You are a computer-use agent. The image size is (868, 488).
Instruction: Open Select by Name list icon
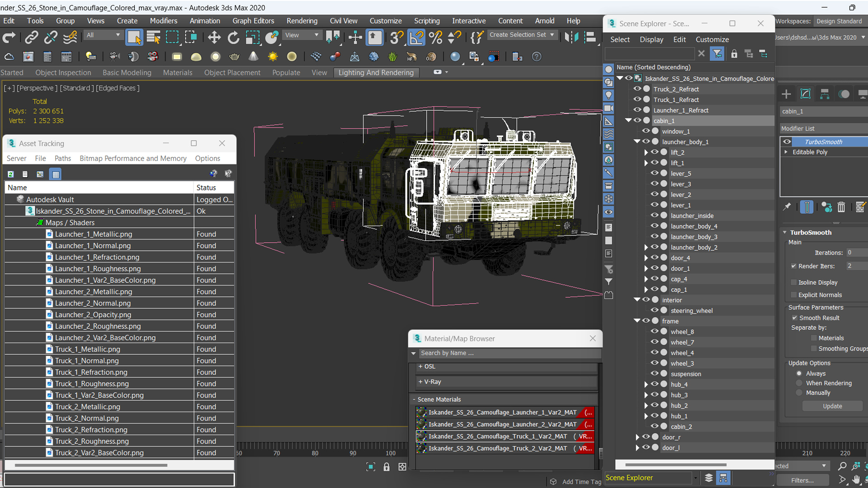(154, 38)
